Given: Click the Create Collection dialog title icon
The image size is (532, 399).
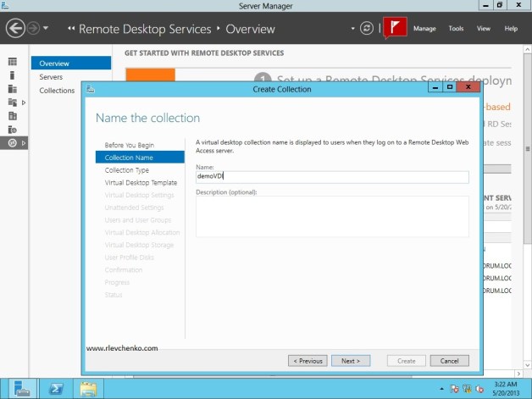Looking at the screenshot, I should (x=91, y=89).
